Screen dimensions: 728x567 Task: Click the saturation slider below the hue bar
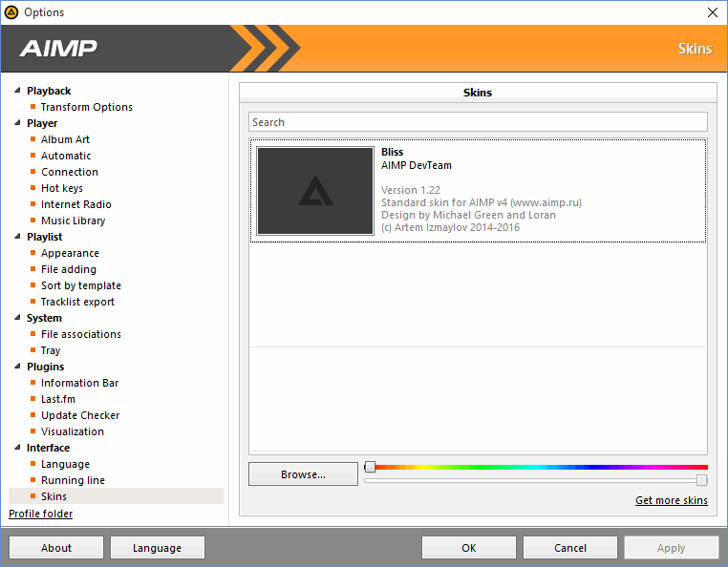535,480
